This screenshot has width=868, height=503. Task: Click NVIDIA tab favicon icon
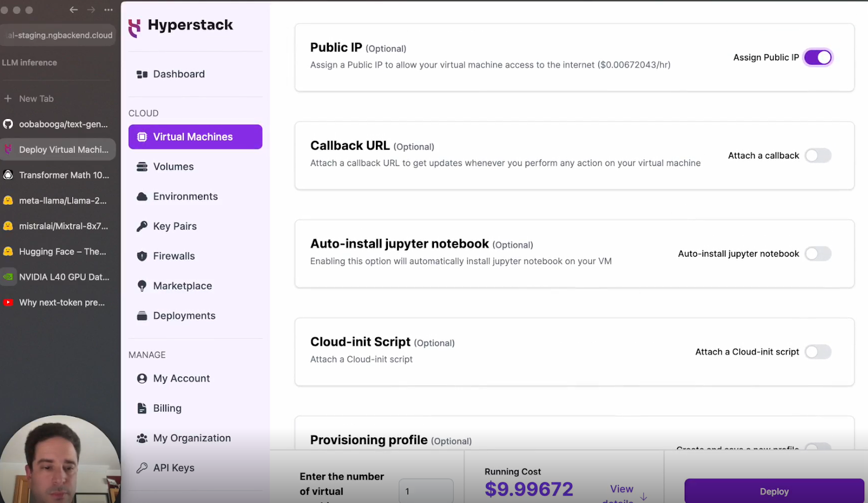(8, 277)
